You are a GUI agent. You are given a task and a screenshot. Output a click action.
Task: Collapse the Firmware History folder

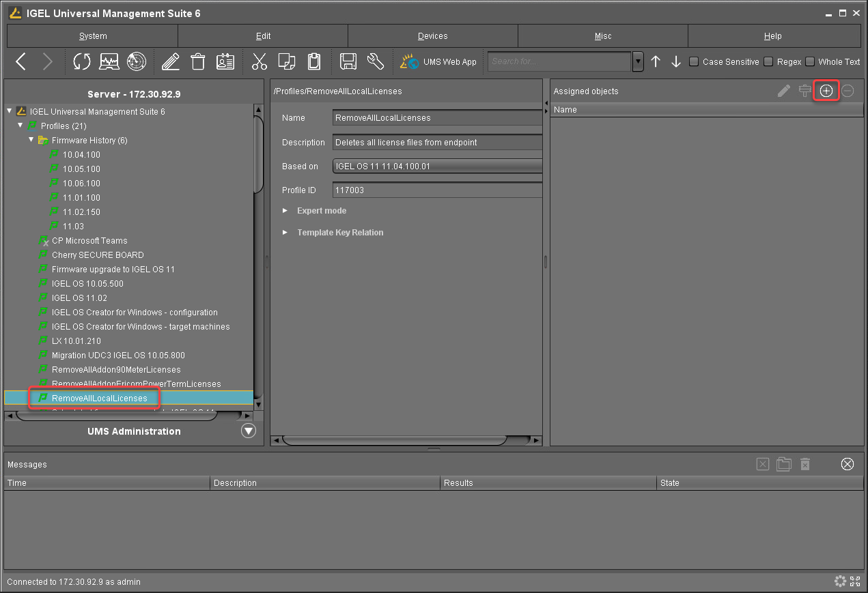point(31,140)
